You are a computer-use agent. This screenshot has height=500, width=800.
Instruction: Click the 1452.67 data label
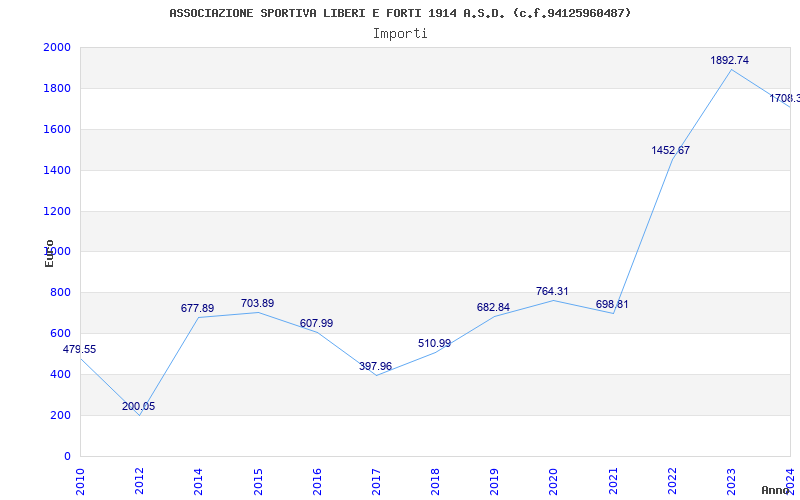click(670, 150)
